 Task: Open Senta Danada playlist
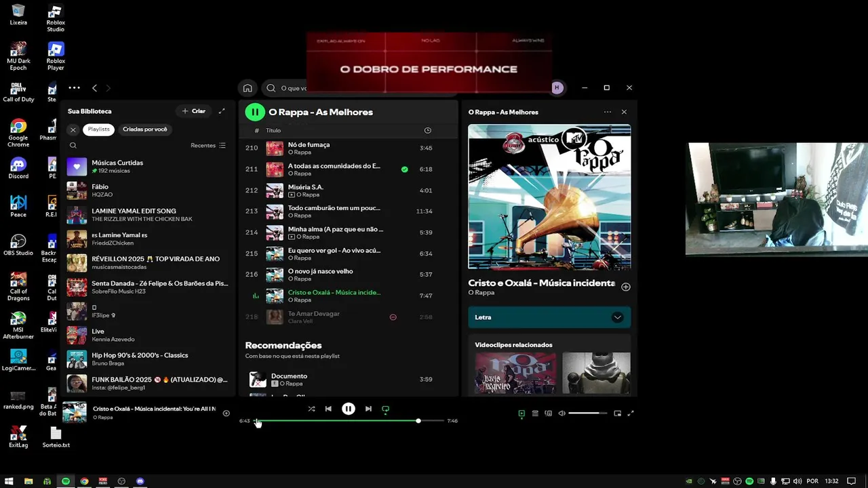pos(148,287)
